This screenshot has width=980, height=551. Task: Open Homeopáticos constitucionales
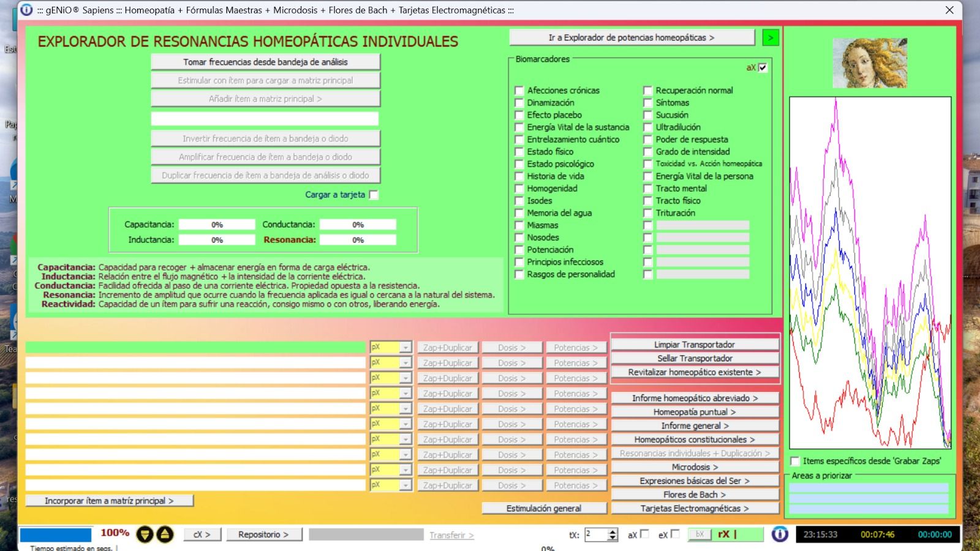[695, 440]
